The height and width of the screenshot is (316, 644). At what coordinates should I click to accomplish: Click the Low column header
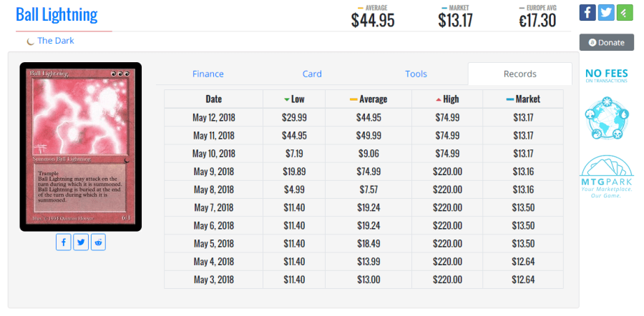(294, 99)
